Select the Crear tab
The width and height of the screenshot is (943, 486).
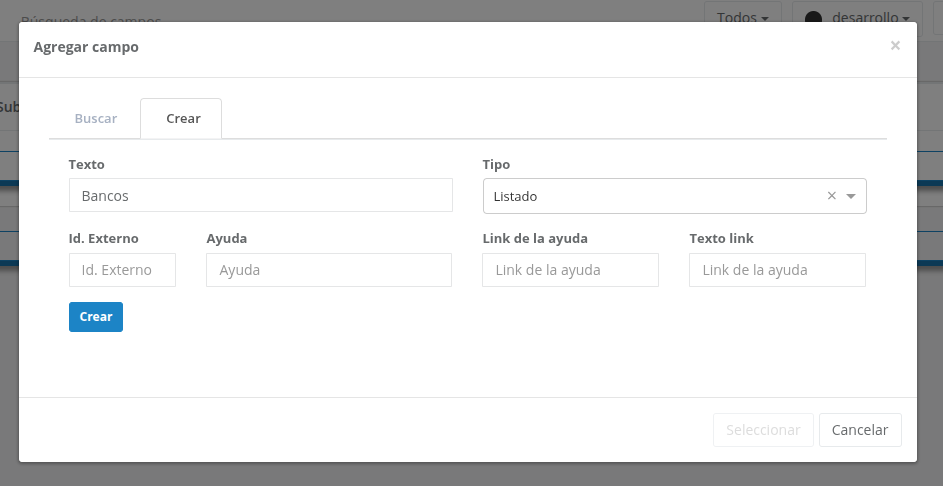tap(183, 118)
